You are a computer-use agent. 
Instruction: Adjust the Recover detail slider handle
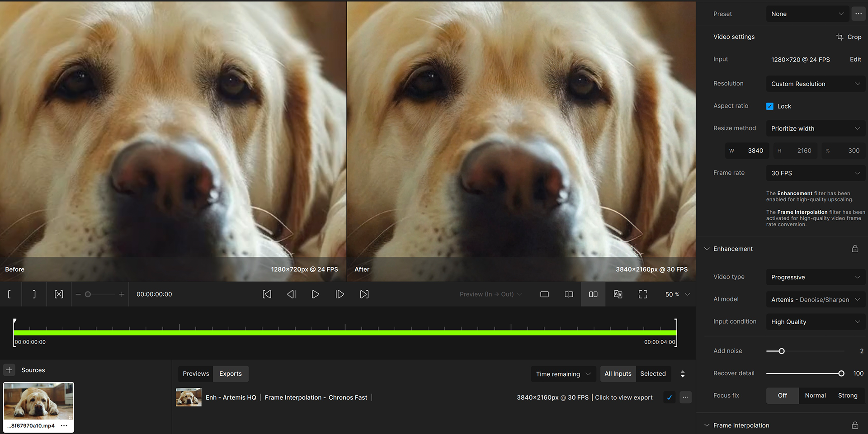tap(841, 373)
